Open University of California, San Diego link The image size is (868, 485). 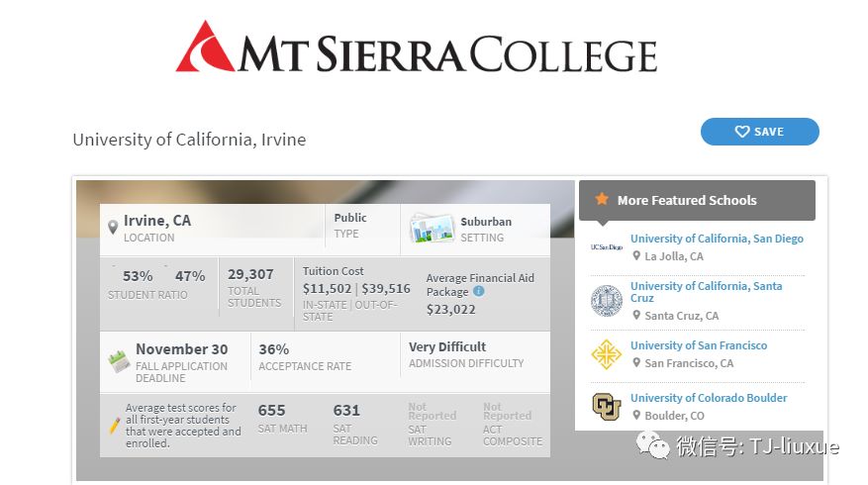[717, 239]
